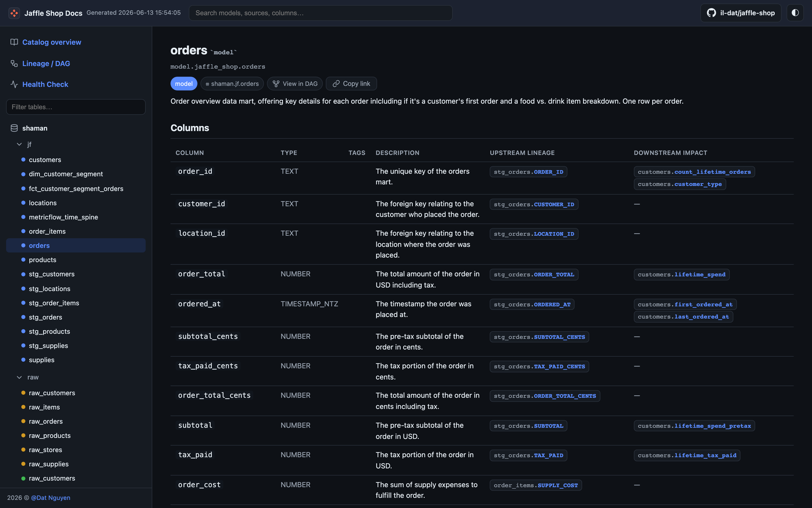This screenshot has width=812, height=508.
Task: Open upstream stg_orders.ORDER_ID lineage chip
Action: click(x=529, y=172)
